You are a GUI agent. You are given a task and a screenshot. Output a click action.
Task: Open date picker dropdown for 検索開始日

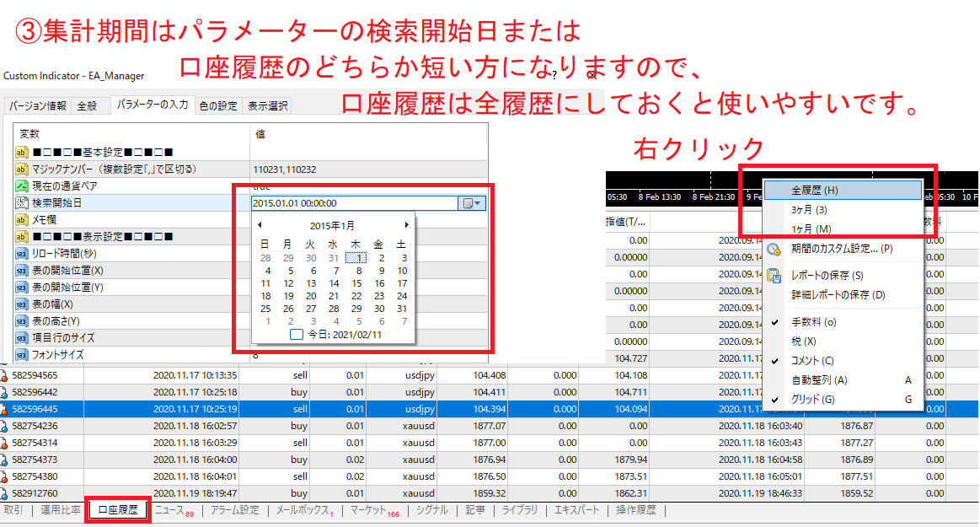pos(472,203)
